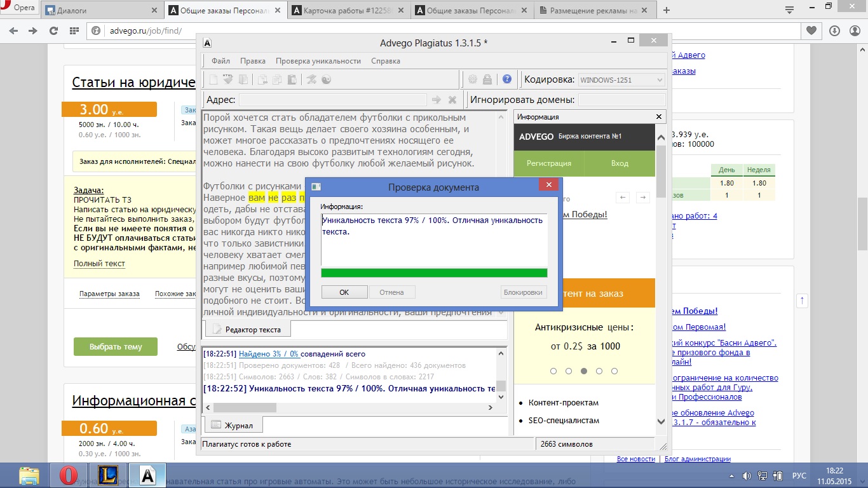Image resolution: width=868 pixels, height=488 pixels.
Task: Click text editor scrollbar down arrow
Action: click(501, 312)
